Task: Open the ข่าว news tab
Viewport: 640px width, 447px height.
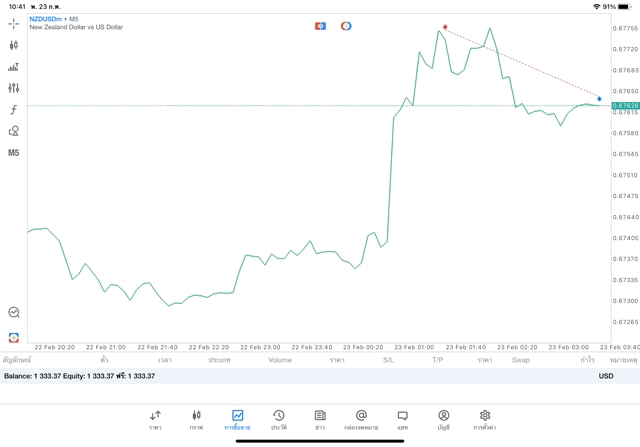Action: coord(320,419)
